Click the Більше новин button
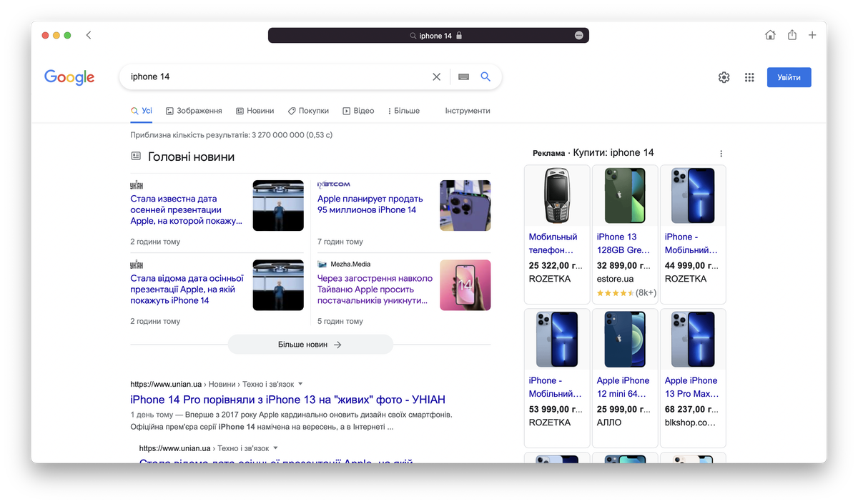Image resolution: width=858 pixels, height=504 pixels. pyautogui.click(x=310, y=345)
